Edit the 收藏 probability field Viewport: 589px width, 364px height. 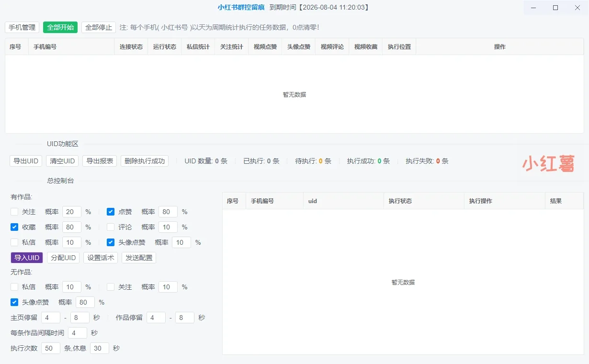(x=72, y=227)
